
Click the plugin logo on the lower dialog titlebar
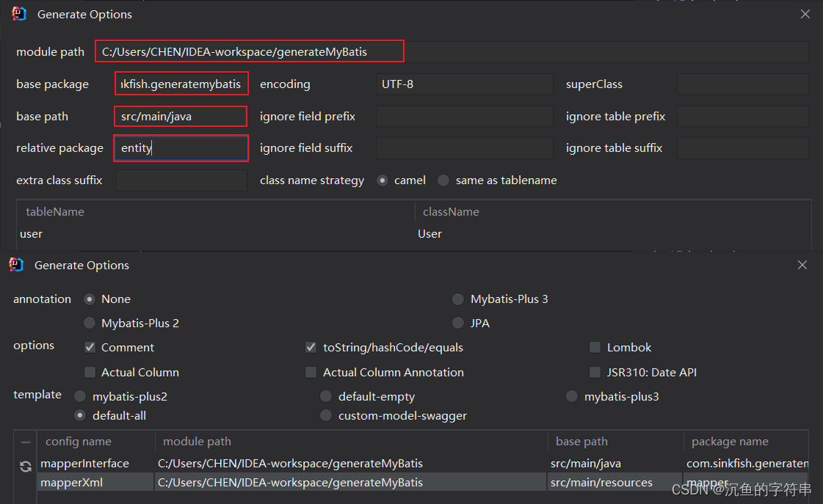pos(16,265)
